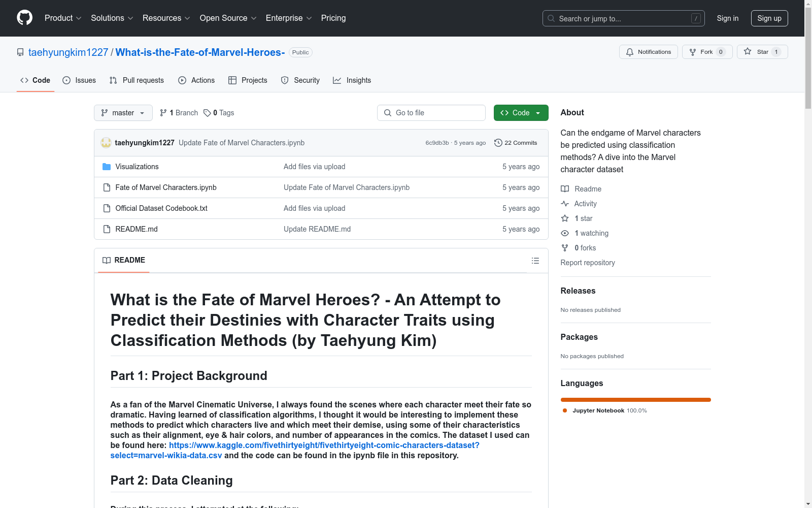
Task: Switch to the Security tab
Action: pyautogui.click(x=300, y=80)
